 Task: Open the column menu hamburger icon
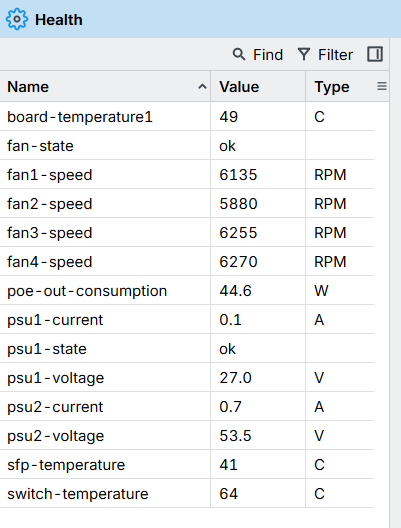coord(382,87)
